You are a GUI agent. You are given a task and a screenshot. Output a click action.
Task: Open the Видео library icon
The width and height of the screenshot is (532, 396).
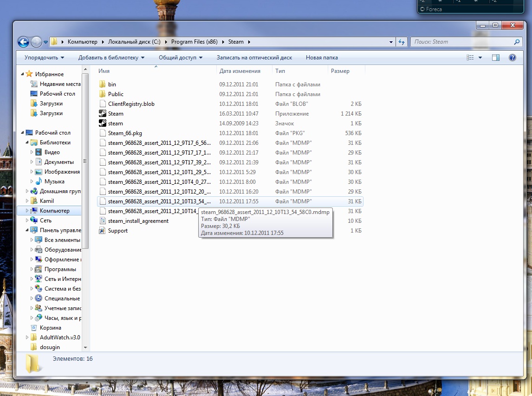(x=39, y=152)
